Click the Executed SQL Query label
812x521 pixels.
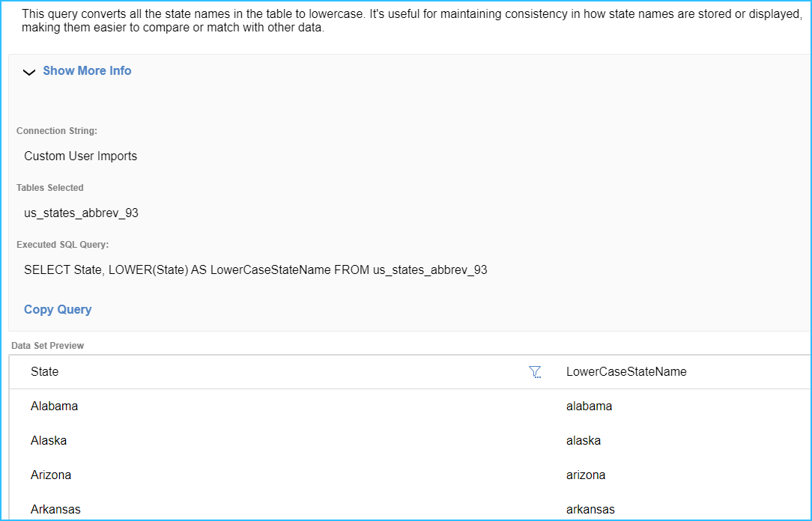[62, 245]
